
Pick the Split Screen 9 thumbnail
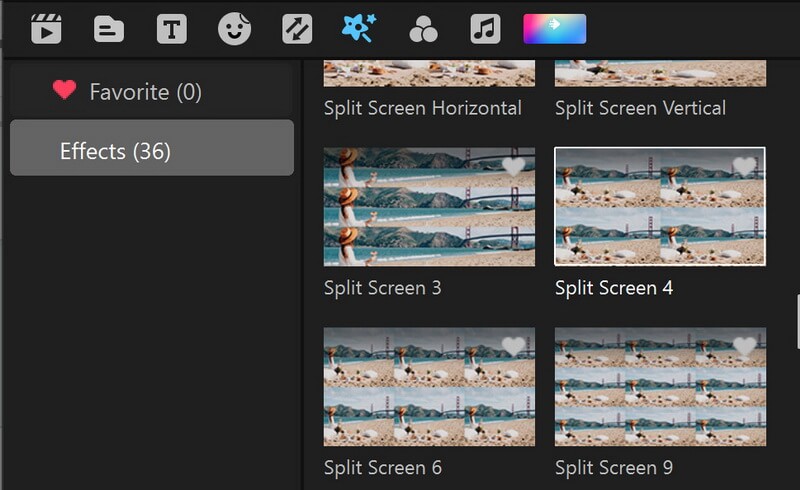tap(660, 386)
